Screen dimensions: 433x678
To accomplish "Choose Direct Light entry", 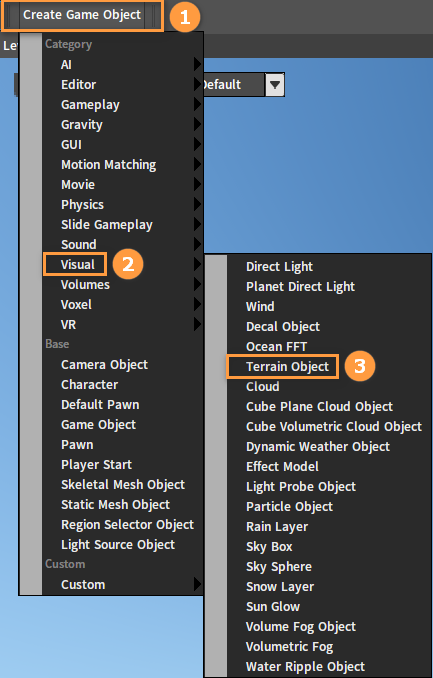I will 279,267.
